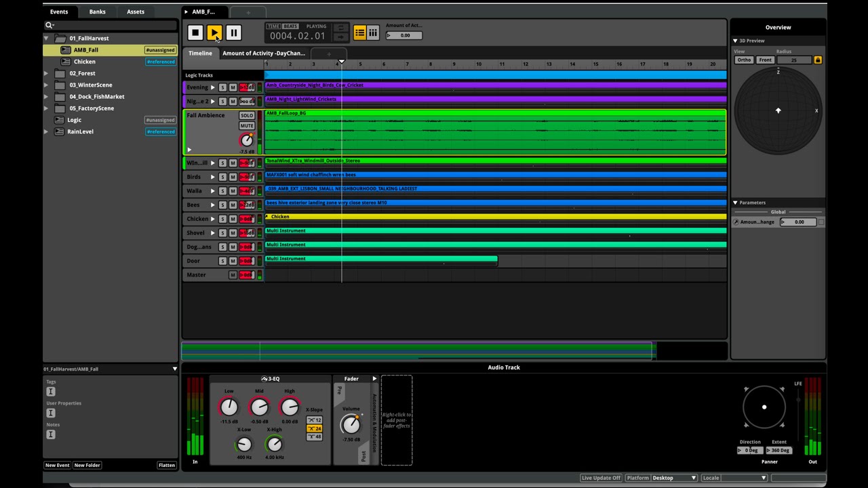
Task: Collapse the 3D Preview section
Action: 735,41
